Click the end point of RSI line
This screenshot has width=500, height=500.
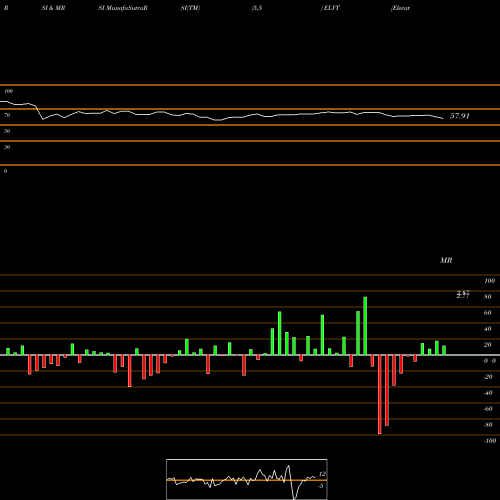click(x=443, y=118)
